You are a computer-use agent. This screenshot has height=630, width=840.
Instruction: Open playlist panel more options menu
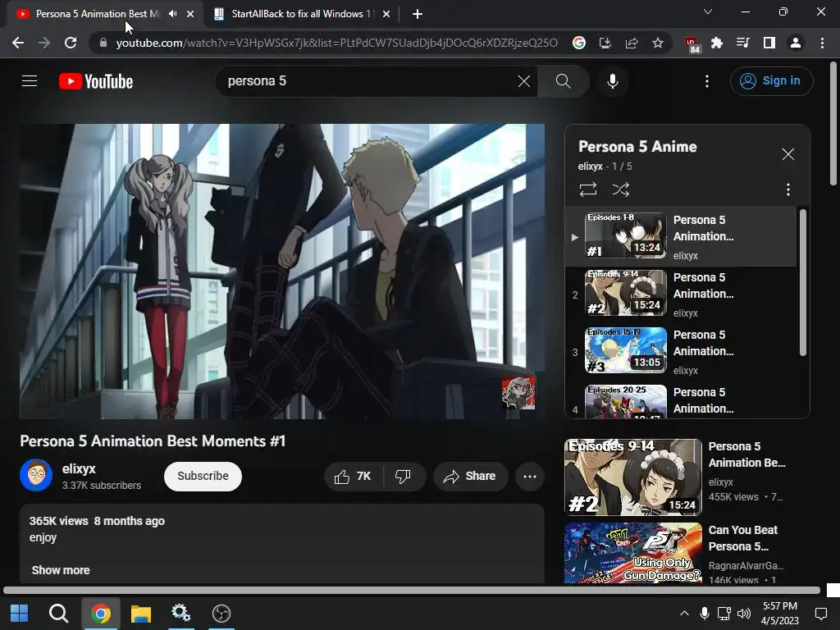pyautogui.click(x=787, y=189)
